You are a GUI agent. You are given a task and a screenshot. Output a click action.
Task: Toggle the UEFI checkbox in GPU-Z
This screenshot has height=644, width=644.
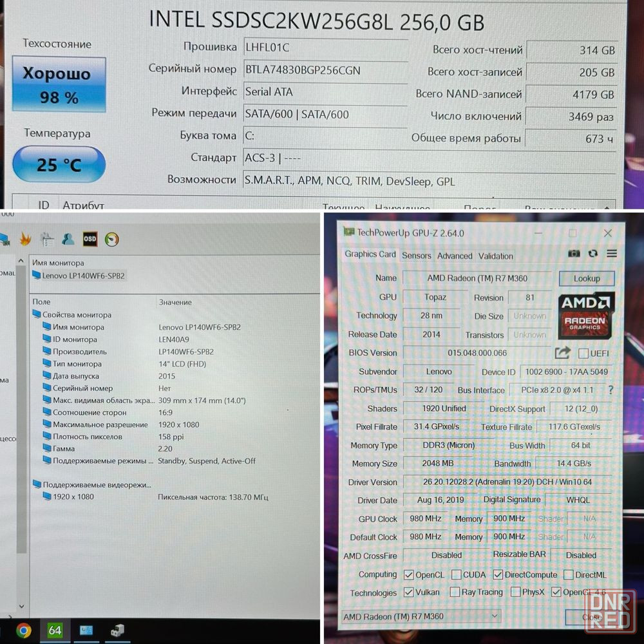click(x=583, y=353)
